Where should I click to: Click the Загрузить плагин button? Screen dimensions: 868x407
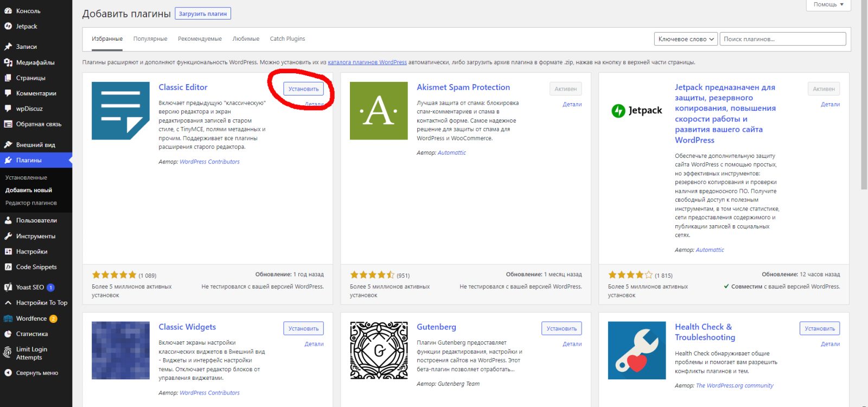(203, 14)
